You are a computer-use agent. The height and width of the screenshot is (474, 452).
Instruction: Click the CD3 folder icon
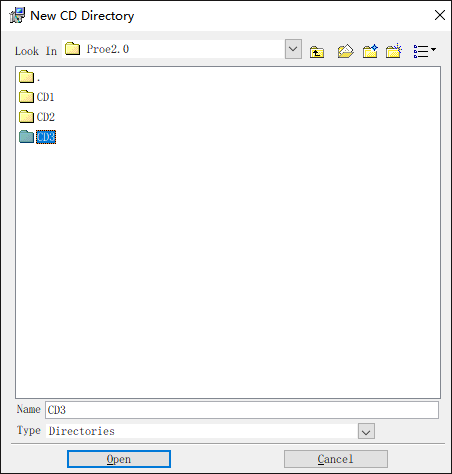click(26, 137)
